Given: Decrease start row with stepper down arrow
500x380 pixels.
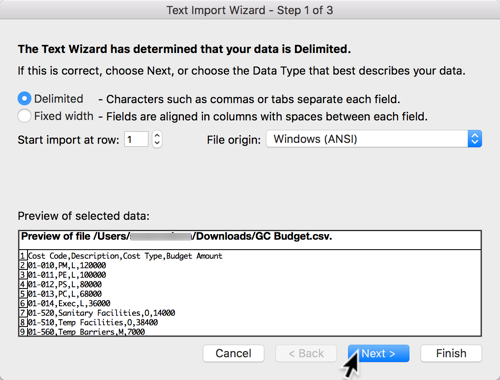Looking at the screenshot, I should tap(157, 143).
